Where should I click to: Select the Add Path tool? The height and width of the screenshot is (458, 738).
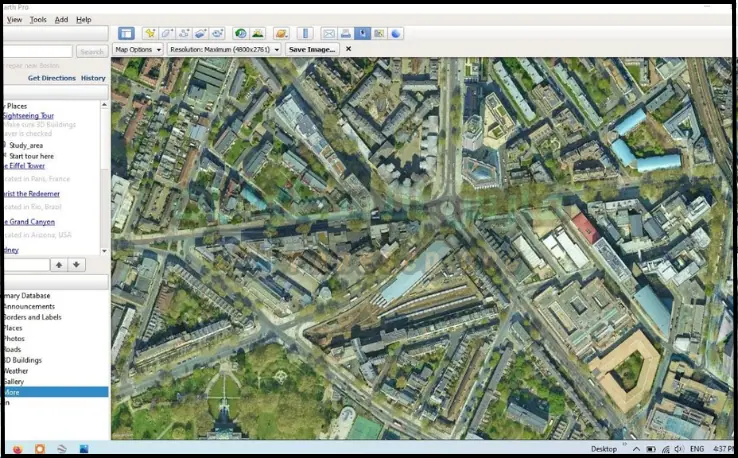(x=184, y=34)
